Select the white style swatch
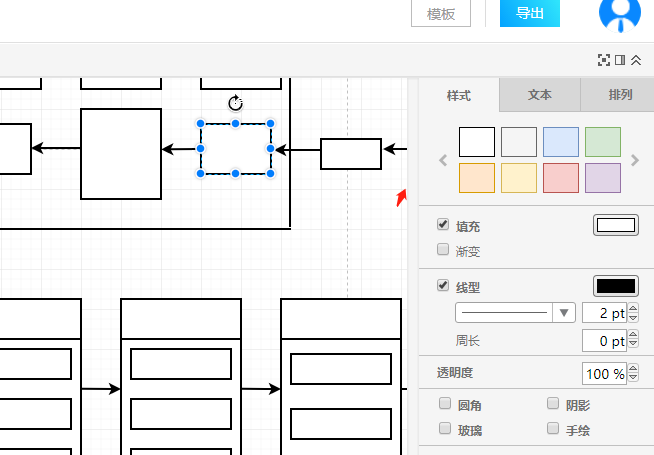Screen dimensions: 654x455 click(477, 142)
